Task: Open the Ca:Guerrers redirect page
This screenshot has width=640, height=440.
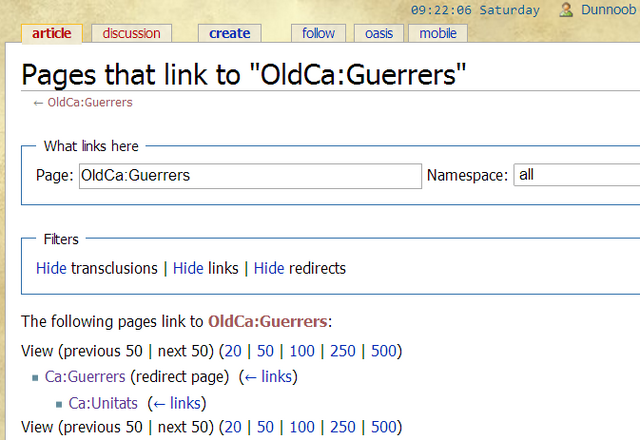Action: (x=85, y=377)
